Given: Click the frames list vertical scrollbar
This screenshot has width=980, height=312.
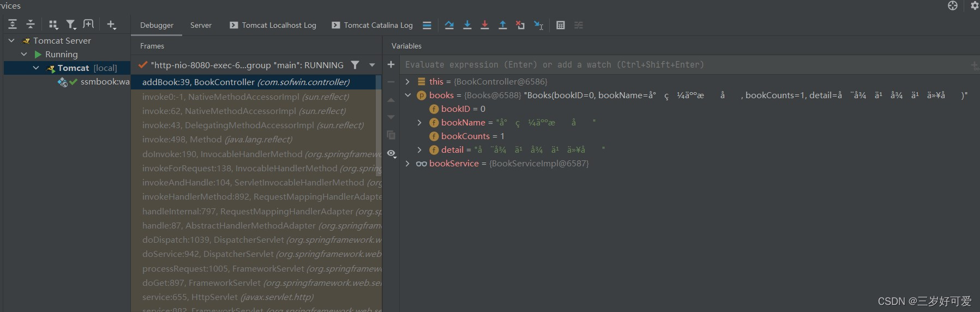Looking at the screenshot, I should [x=378, y=125].
